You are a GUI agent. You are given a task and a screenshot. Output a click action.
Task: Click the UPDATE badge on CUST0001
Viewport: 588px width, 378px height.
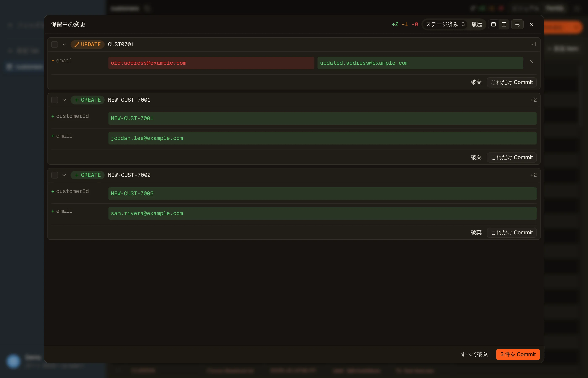click(x=88, y=45)
